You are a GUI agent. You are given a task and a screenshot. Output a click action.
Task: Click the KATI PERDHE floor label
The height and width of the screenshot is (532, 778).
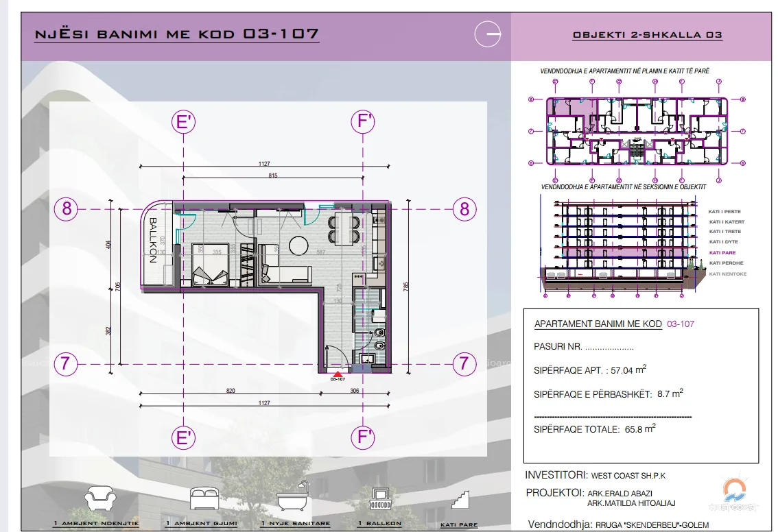[x=726, y=263]
